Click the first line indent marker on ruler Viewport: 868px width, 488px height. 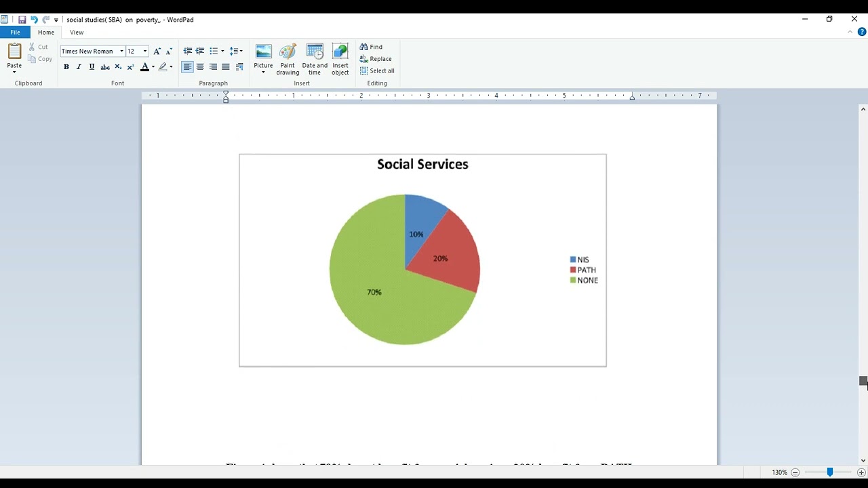[226, 93]
